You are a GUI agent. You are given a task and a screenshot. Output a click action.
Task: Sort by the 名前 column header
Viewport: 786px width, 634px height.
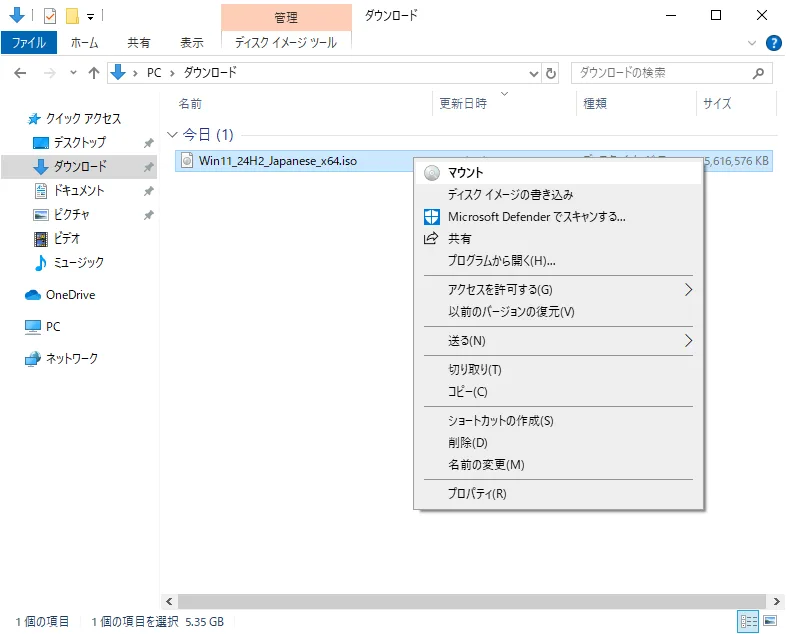point(190,104)
